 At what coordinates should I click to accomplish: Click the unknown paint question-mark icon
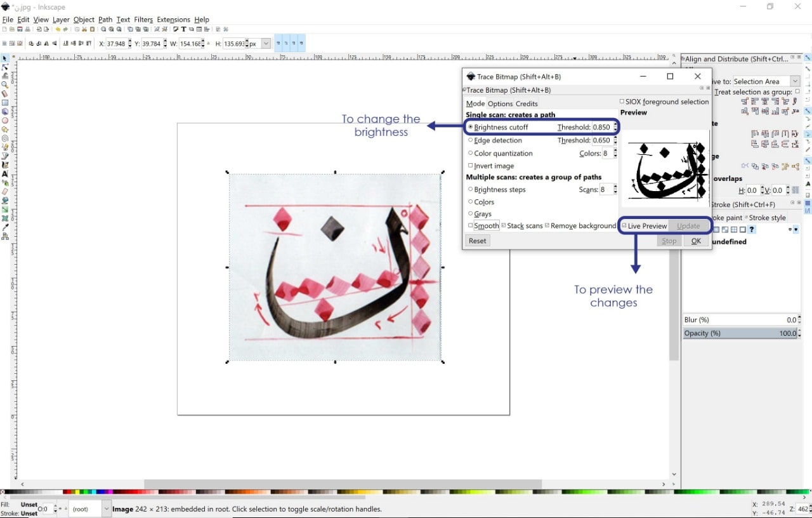(751, 230)
